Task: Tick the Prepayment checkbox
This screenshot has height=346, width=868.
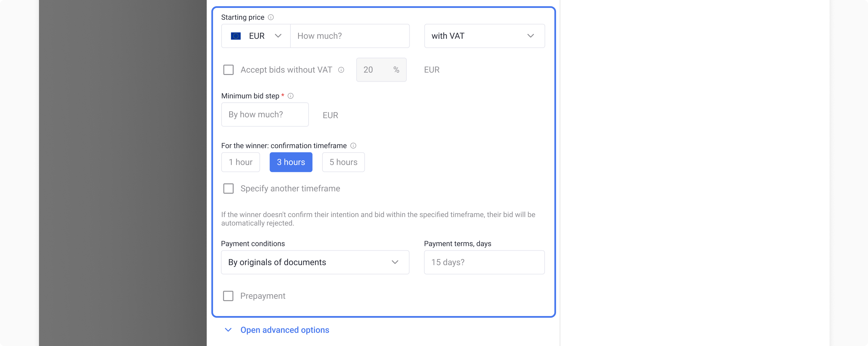Action: (228, 296)
